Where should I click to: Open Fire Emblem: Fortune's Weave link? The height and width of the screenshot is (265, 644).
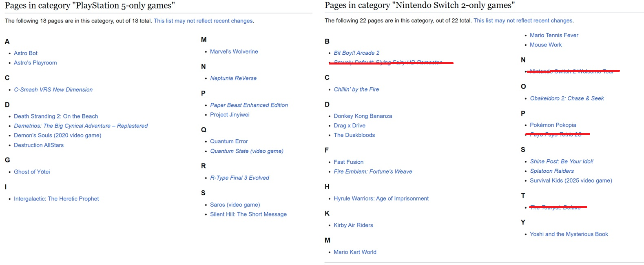click(373, 171)
